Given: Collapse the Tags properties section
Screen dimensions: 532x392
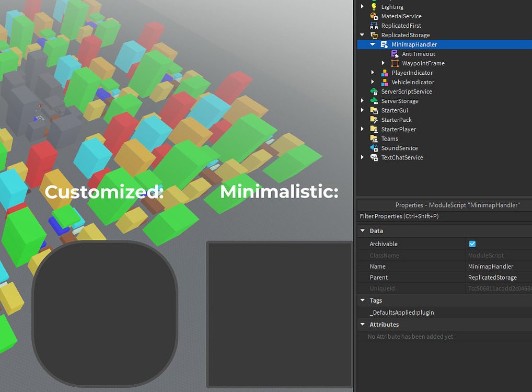Looking at the screenshot, I should coord(362,301).
